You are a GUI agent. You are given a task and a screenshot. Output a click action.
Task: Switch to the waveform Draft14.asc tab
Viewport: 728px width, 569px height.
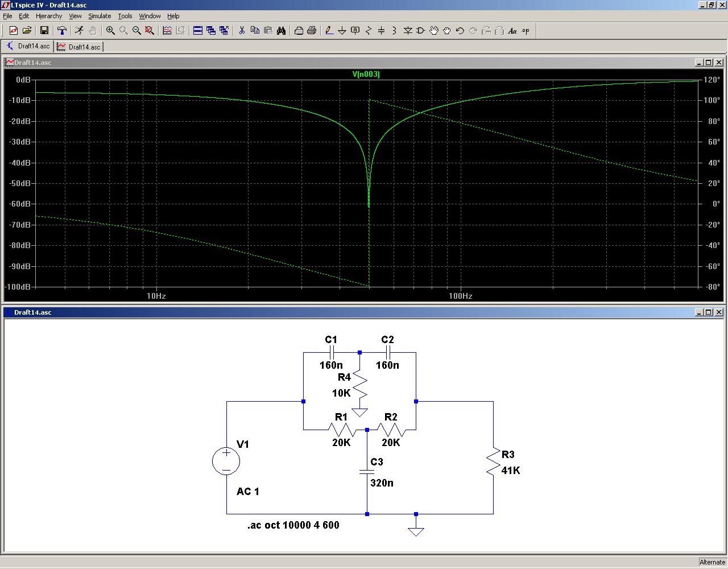click(x=78, y=47)
